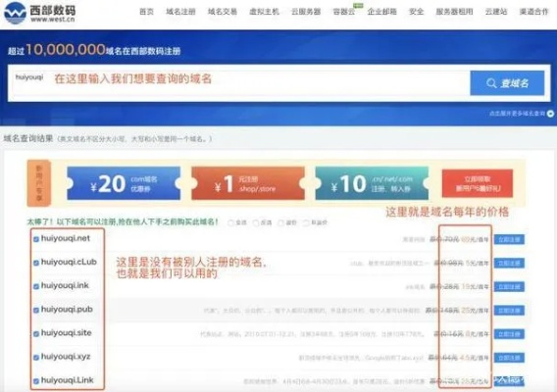557x392 pixels.
Task: Click the 10,000,000 figure in the banner
Action: (x=66, y=50)
